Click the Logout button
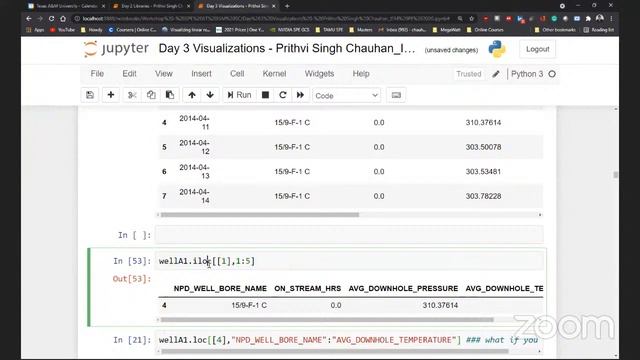 pyautogui.click(x=538, y=49)
